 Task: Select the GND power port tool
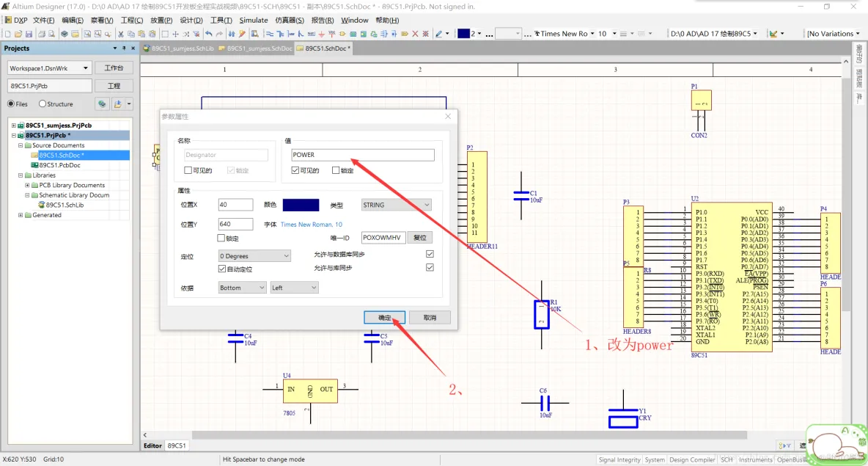click(x=321, y=34)
